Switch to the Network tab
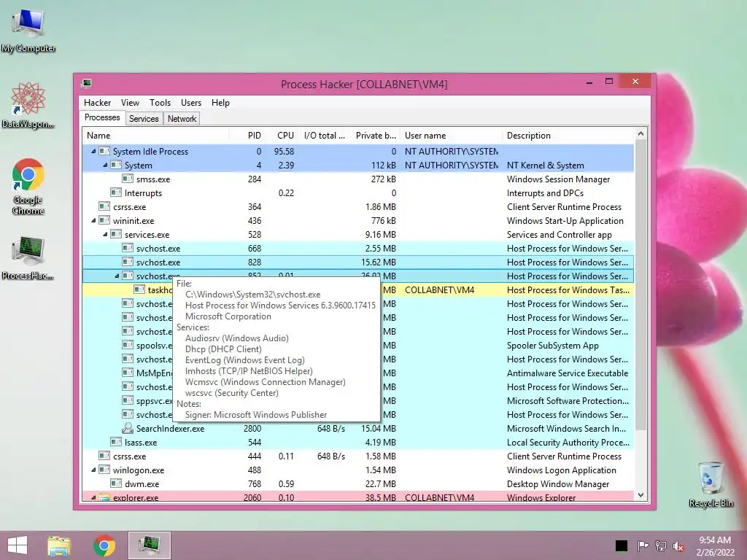This screenshot has height=560, width=747. [x=182, y=119]
